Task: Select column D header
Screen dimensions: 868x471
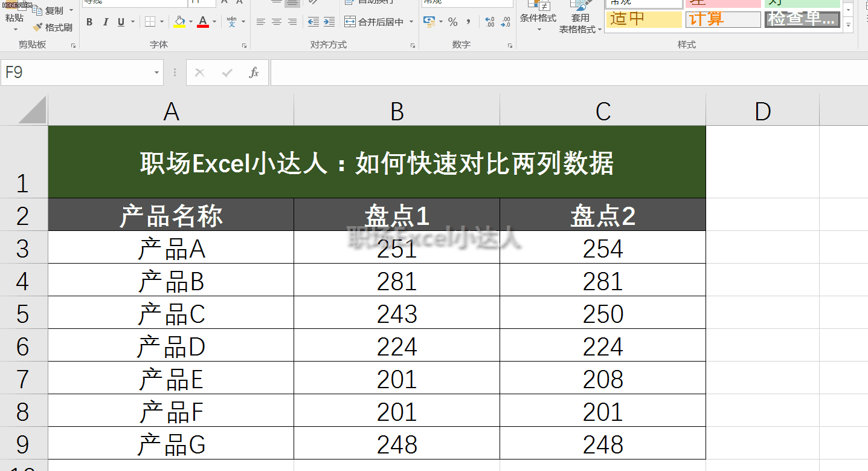Action: click(x=763, y=111)
